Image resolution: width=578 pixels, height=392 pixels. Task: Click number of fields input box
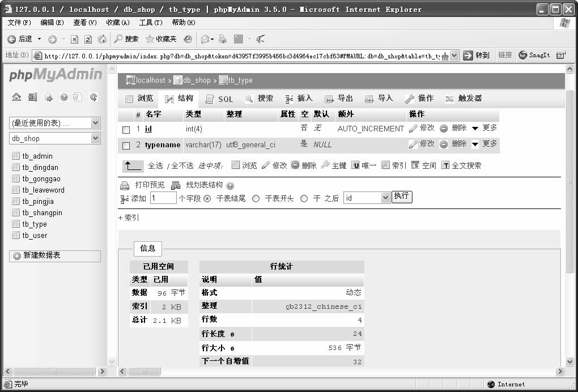(x=163, y=198)
